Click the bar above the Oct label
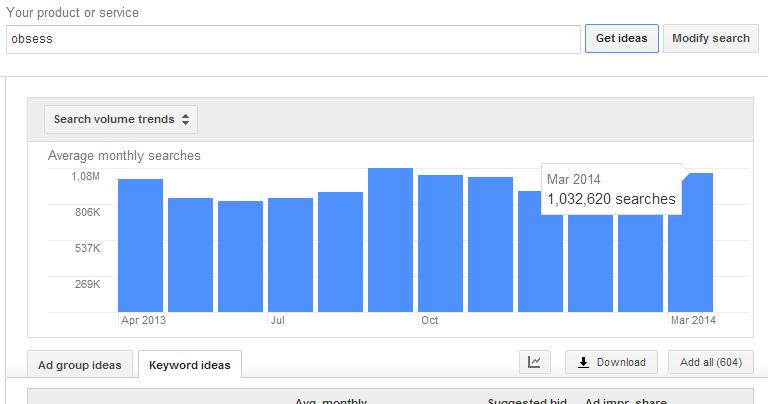The width and height of the screenshot is (768, 404). tap(440, 243)
